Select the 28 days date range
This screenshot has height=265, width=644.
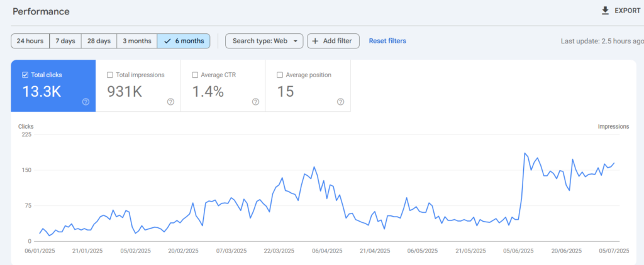tap(99, 41)
